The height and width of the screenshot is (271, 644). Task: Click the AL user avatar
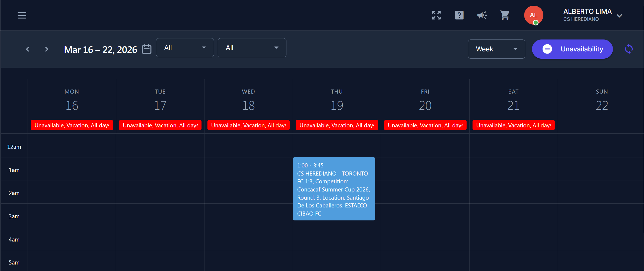tap(533, 15)
